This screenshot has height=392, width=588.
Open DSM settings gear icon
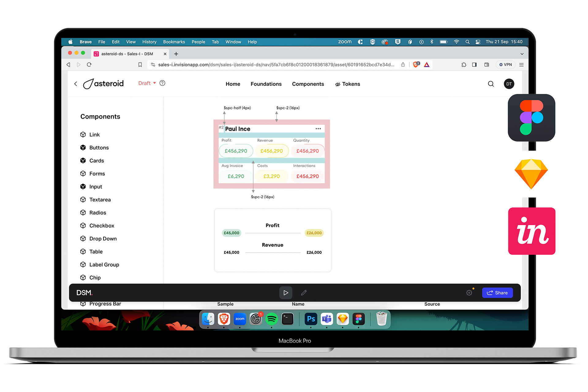pyautogui.click(x=469, y=293)
